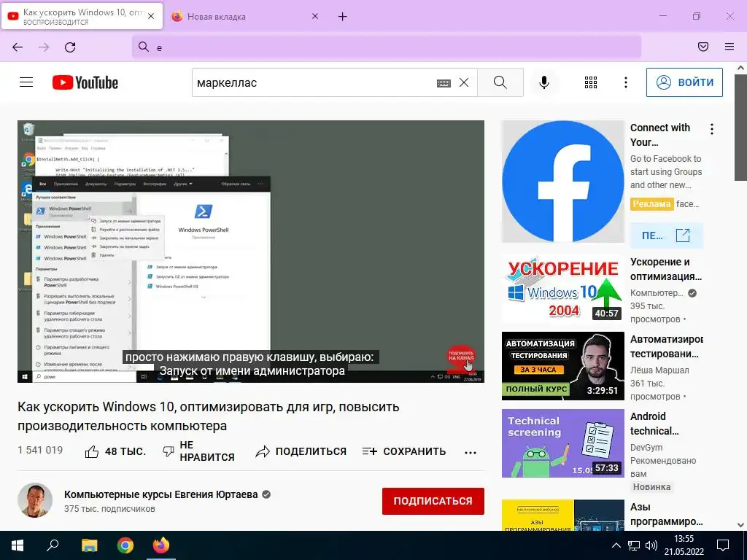Go forward with browser forward arrow
The height and width of the screenshot is (560, 747).
click(44, 47)
